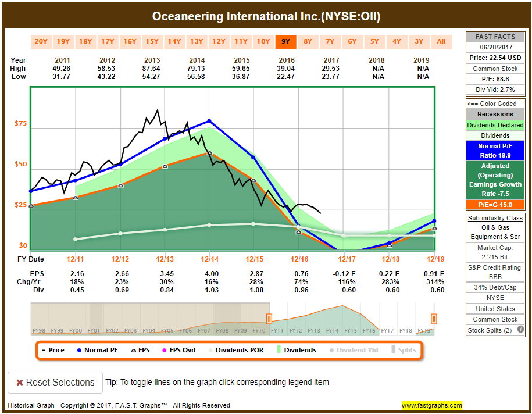Choose the 10Y time range
Viewport: 532px width, 414px height.
[x=263, y=42]
